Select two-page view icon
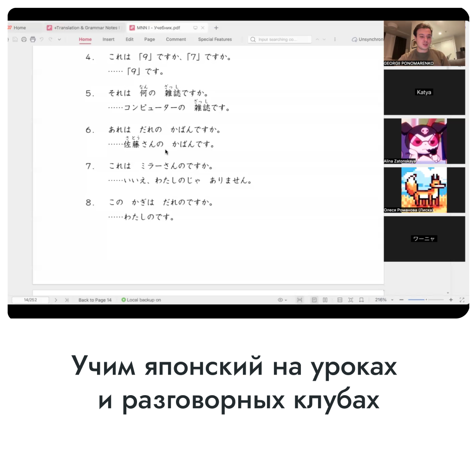 pyautogui.click(x=325, y=300)
